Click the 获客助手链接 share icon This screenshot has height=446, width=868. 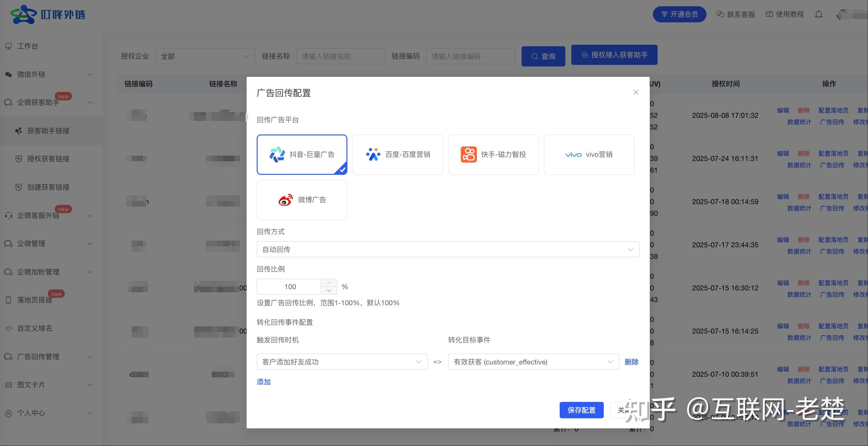19,131
